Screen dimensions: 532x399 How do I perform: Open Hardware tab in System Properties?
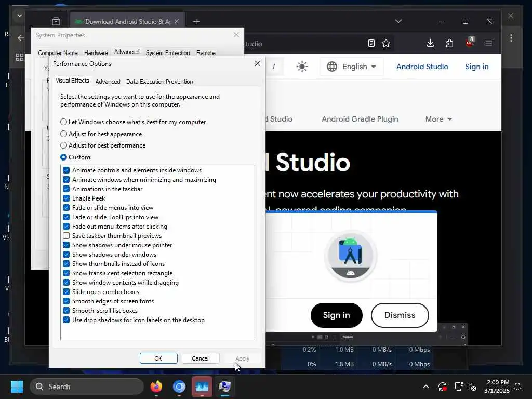coord(96,53)
